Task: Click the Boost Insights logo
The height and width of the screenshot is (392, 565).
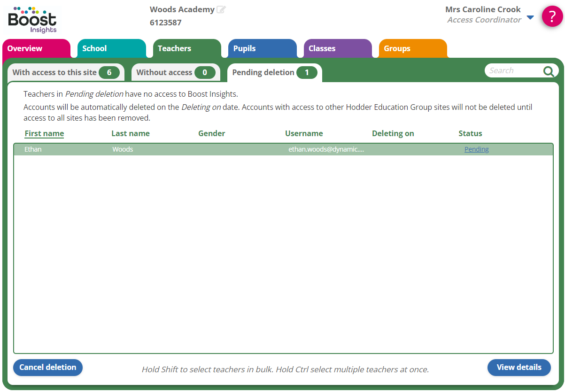Action: click(32, 20)
